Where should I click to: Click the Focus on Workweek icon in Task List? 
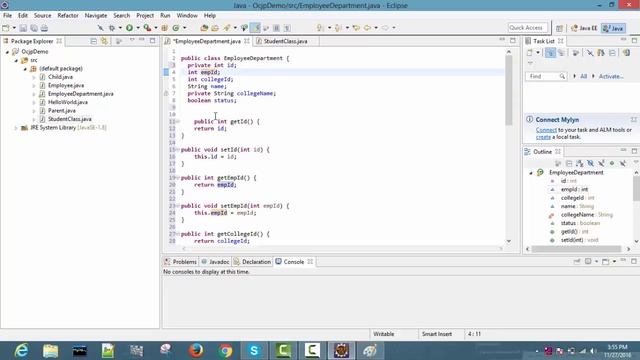pos(575,53)
